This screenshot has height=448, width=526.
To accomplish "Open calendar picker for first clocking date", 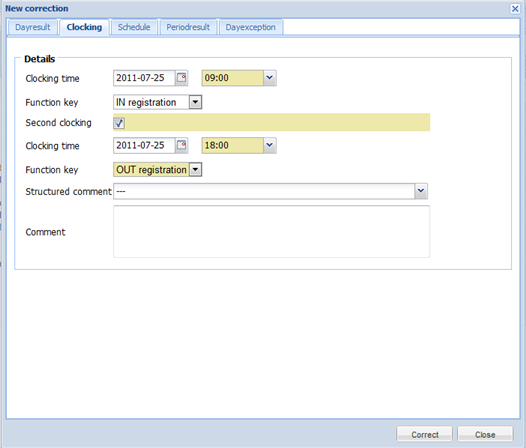I will coord(181,78).
